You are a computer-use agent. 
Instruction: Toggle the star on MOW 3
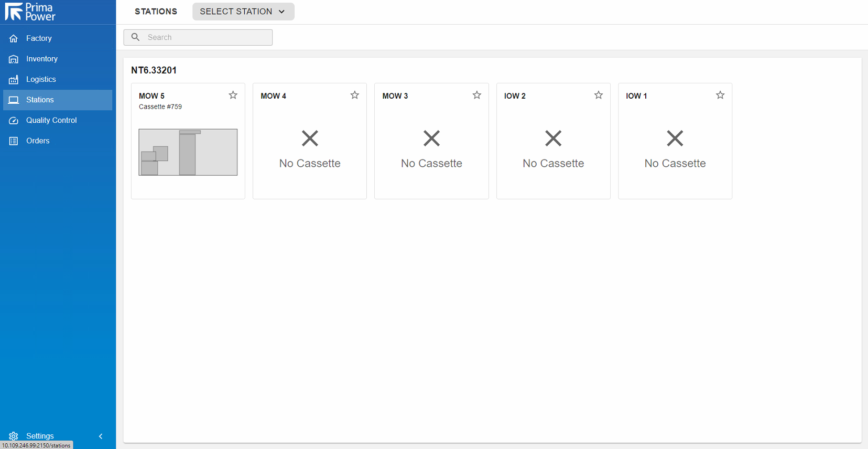click(x=477, y=95)
